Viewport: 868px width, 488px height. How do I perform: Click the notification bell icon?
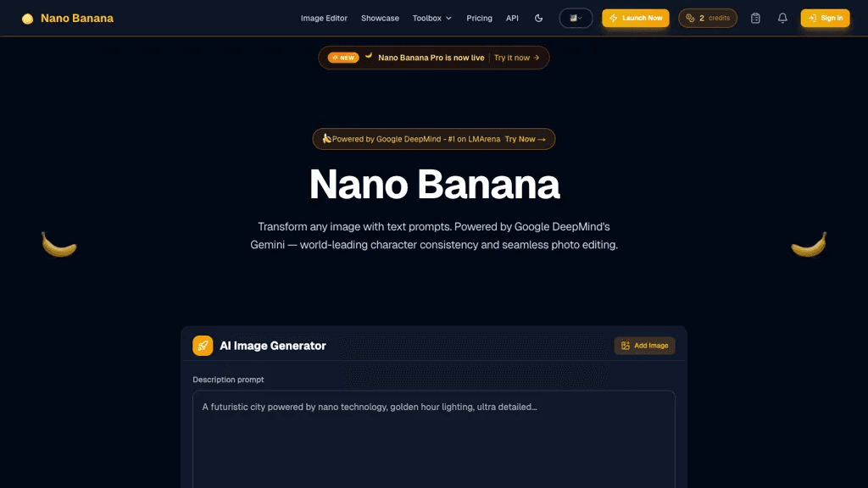[782, 19]
